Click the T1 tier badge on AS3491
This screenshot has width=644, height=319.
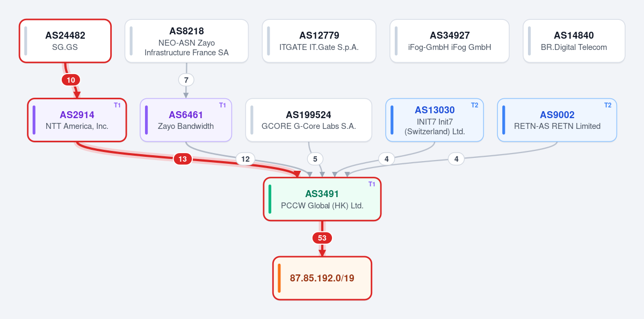point(372,184)
